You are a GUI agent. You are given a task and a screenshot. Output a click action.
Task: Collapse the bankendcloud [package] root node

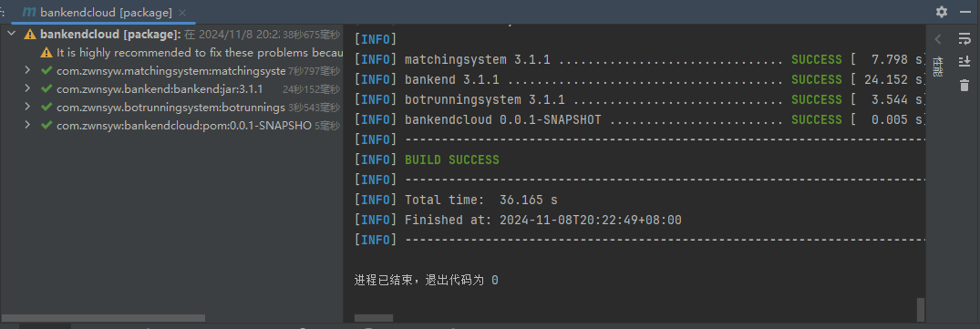coord(12,34)
